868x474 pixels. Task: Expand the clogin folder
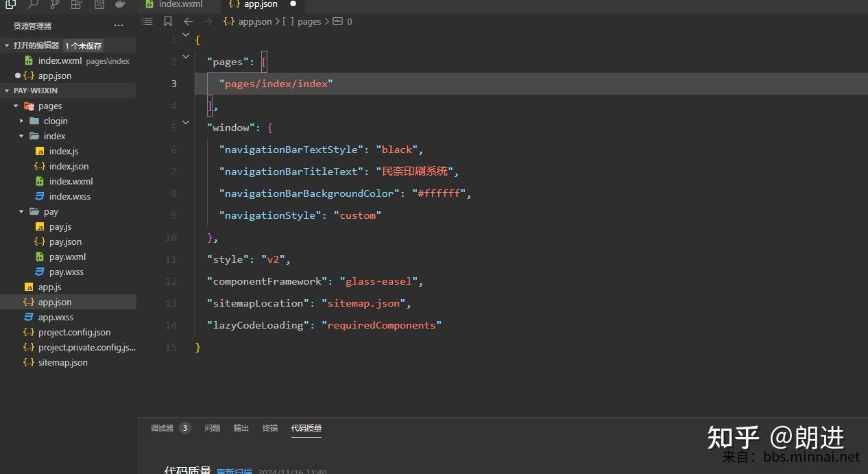pos(22,121)
